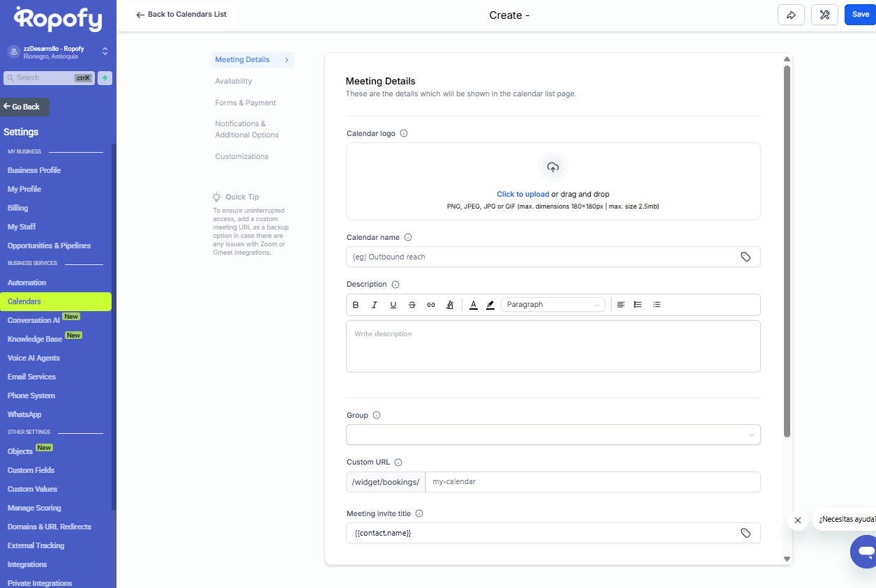Toggle italic formatting in description toolbar

click(375, 305)
